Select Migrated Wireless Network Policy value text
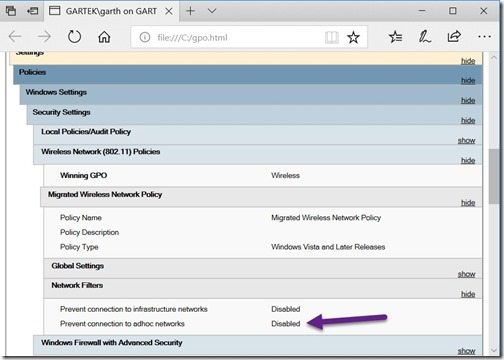504x360 pixels. point(326,218)
